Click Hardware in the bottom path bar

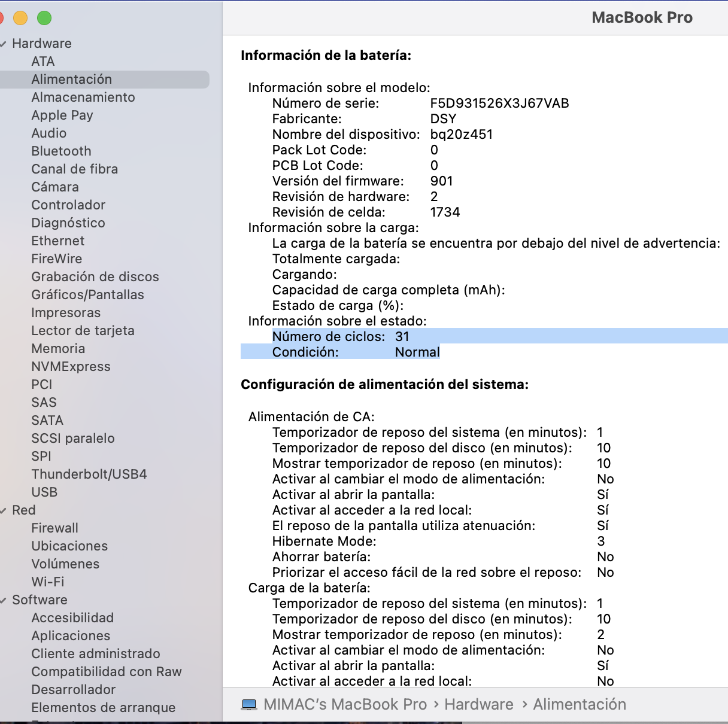(478, 705)
